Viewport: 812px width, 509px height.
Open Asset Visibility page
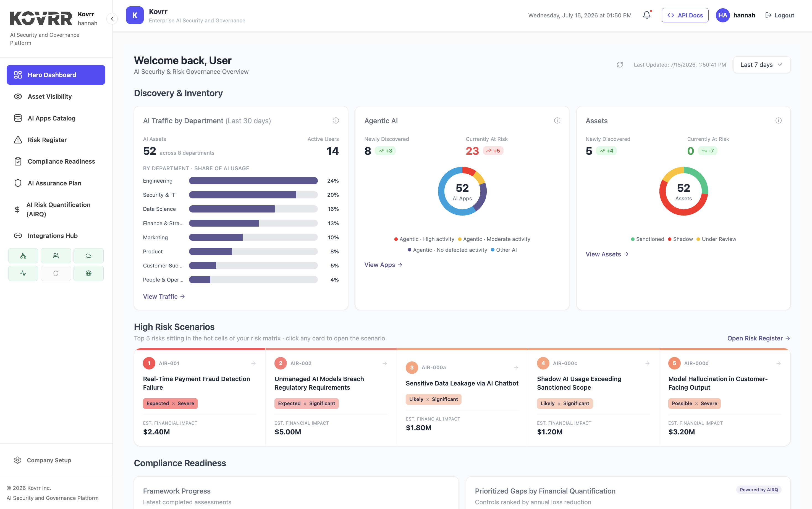[56, 97]
